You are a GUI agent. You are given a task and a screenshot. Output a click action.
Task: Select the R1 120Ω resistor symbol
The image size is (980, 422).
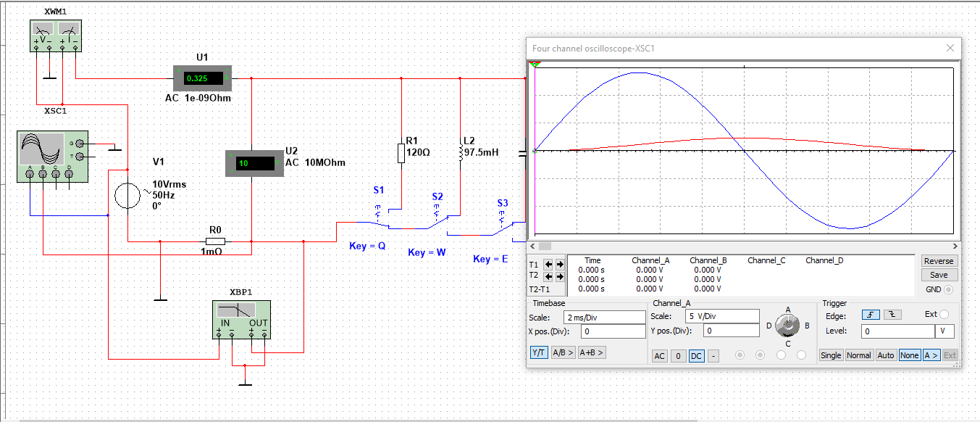tap(401, 153)
